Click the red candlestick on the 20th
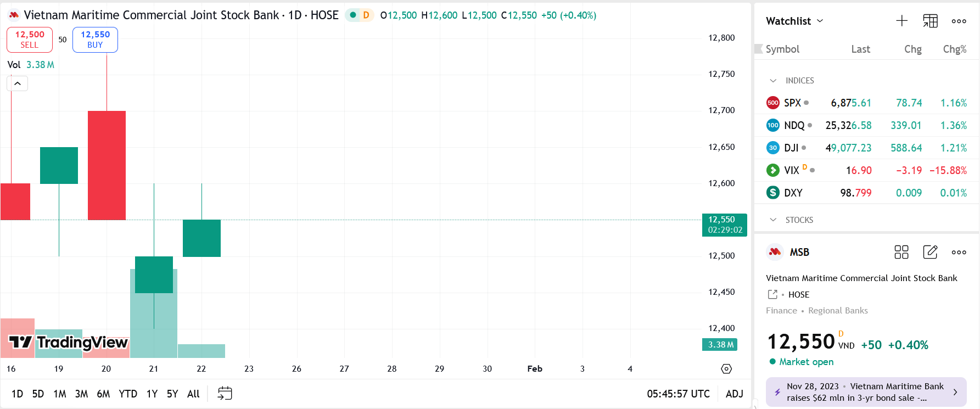Screen dimensions: 980x409 (107, 165)
